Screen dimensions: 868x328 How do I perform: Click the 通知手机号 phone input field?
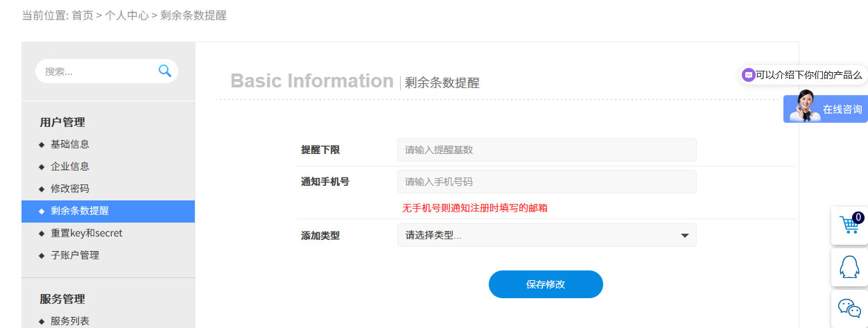546,182
